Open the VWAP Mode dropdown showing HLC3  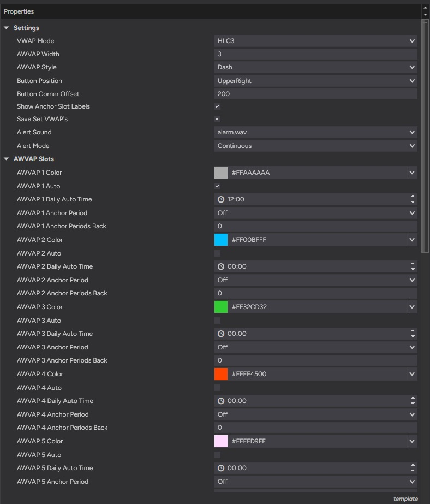coord(315,41)
